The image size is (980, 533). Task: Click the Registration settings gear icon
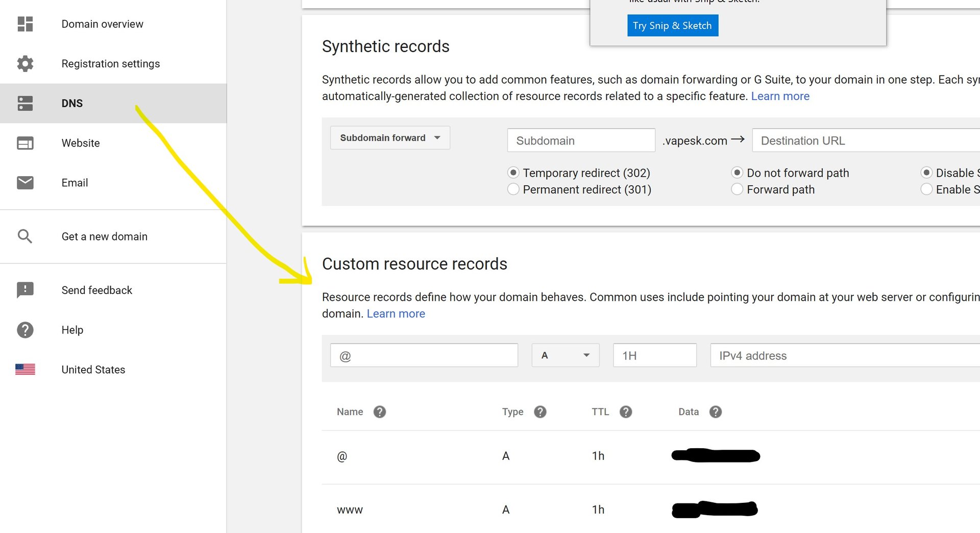pyautogui.click(x=25, y=64)
